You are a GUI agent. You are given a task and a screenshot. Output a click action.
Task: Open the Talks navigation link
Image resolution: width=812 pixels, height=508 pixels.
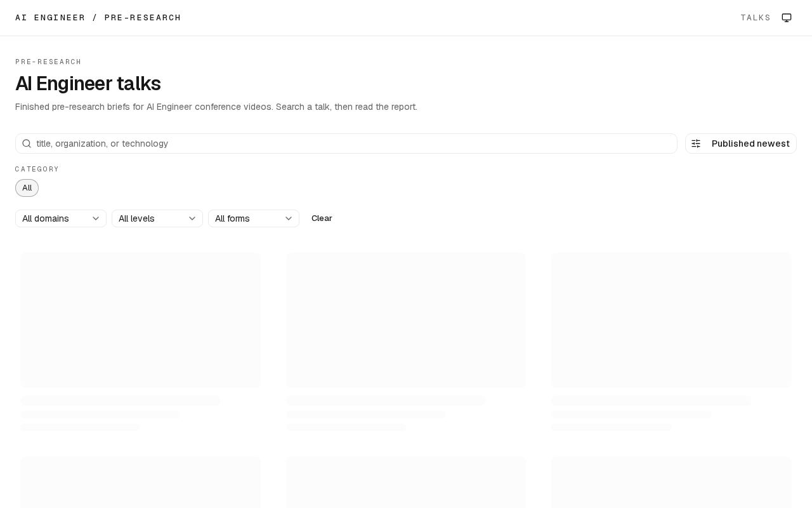click(x=756, y=18)
